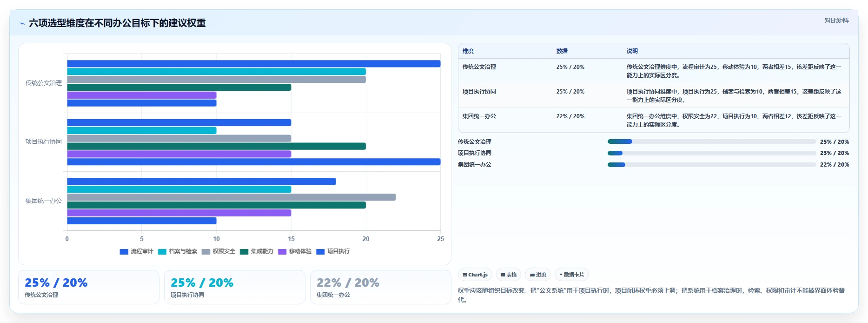Open the 22% / 20% 集团统一办公 stat card

380,287
